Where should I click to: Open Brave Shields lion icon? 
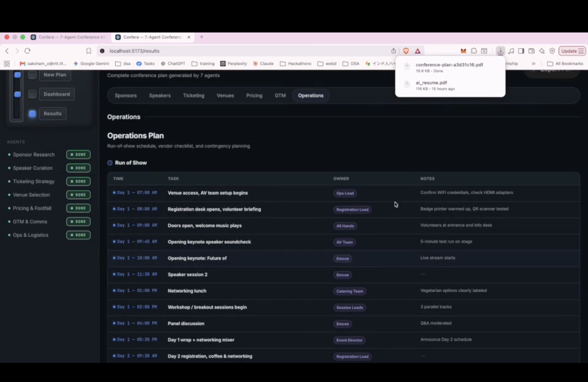coord(406,51)
